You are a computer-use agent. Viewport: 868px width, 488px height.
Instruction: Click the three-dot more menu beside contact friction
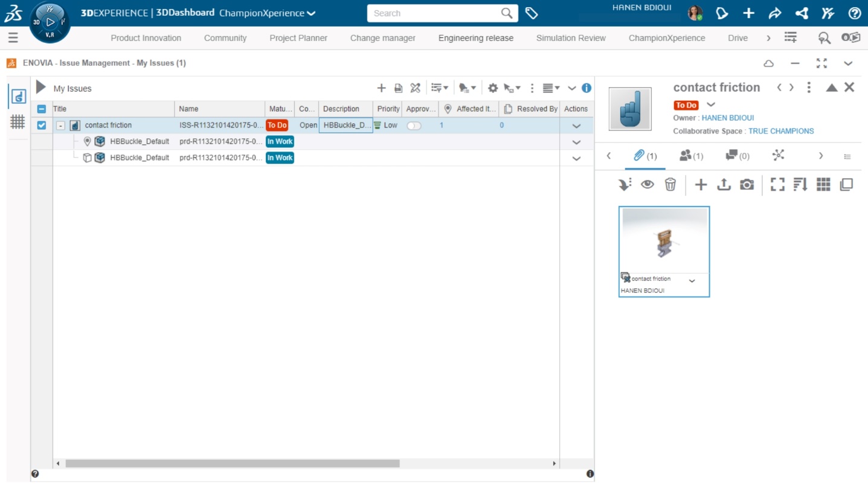[809, 88]
